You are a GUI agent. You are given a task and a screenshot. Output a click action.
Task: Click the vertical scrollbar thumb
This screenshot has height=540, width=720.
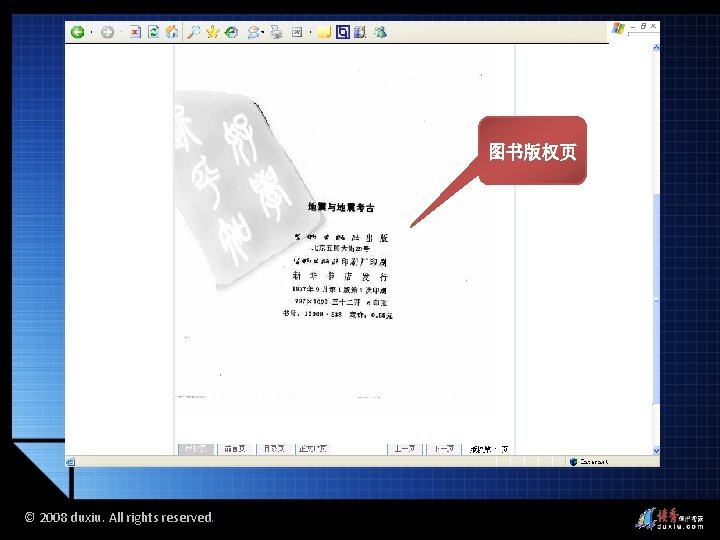(656, 298)
